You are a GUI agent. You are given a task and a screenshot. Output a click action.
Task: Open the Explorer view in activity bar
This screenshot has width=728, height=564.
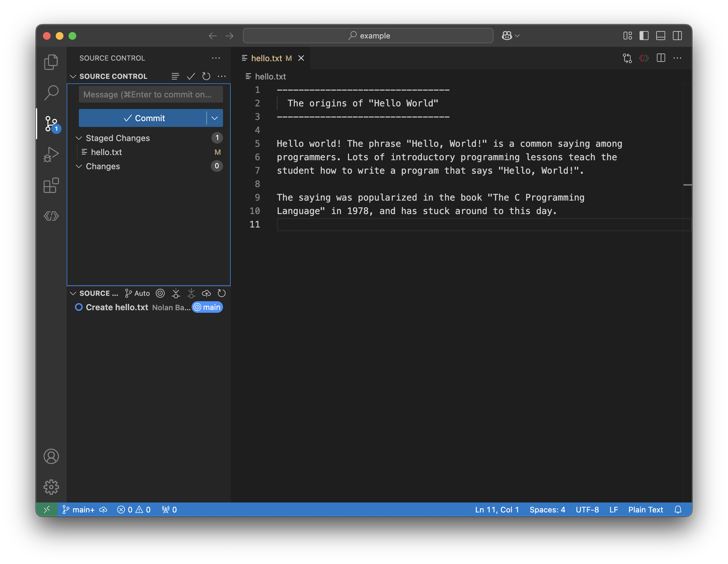[51, 62]
